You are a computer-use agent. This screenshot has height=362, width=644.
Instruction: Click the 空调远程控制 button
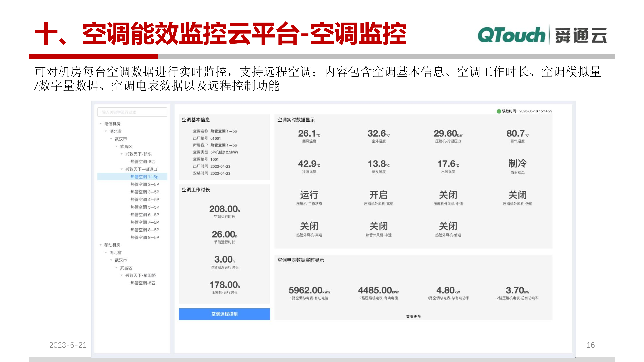224,314
